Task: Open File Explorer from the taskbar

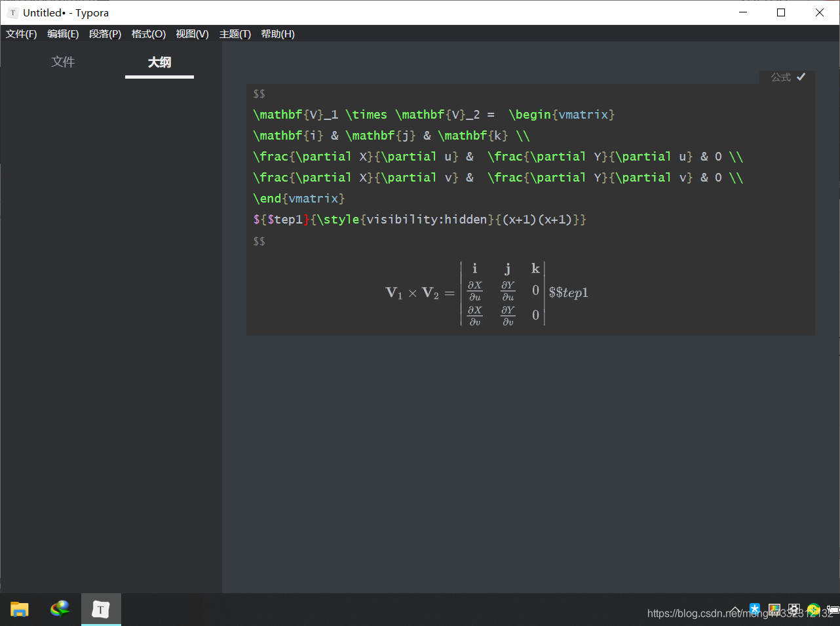Action: pos(20,610)
